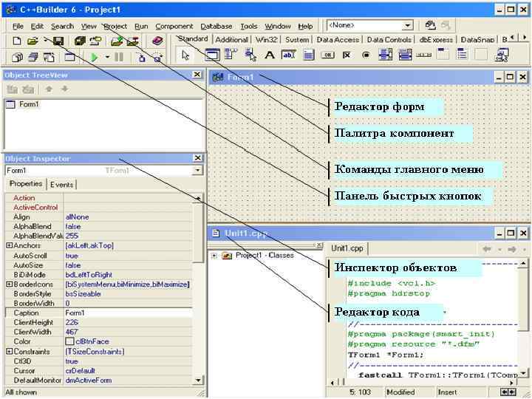Click the Save All icon
The height and width of the screenshot is (399, 532).
[x=80, y=41]
